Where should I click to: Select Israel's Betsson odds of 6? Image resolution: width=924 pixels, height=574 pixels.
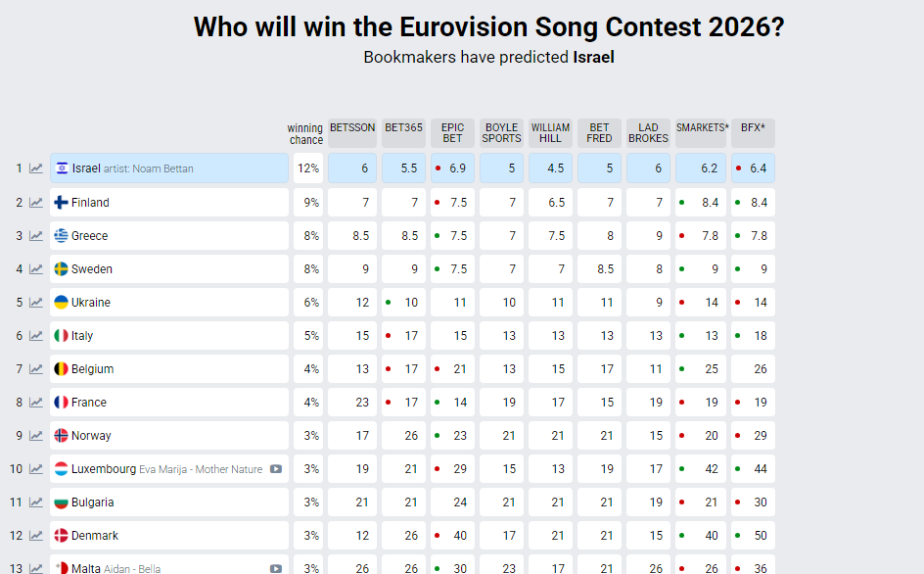[x=352, y=168]
